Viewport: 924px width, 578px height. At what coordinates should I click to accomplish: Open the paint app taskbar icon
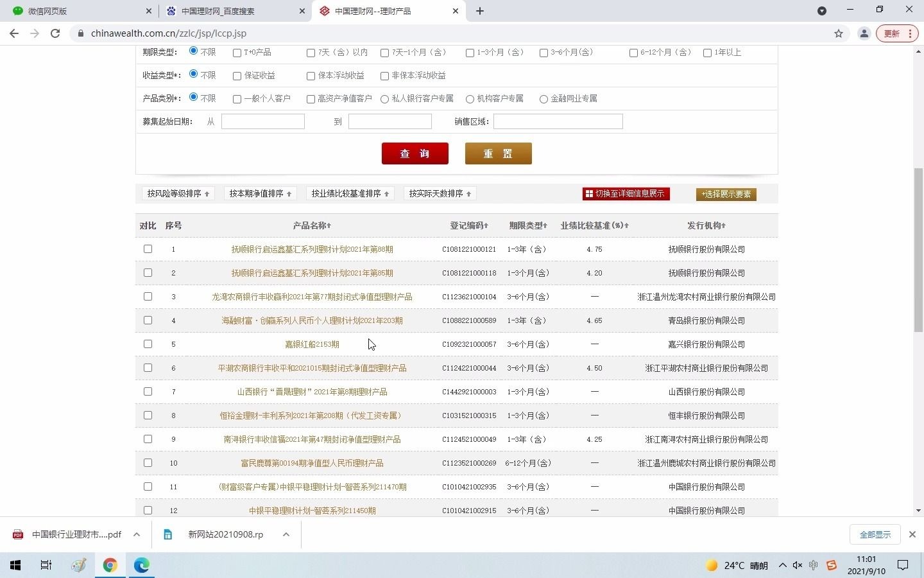(78, 565)
